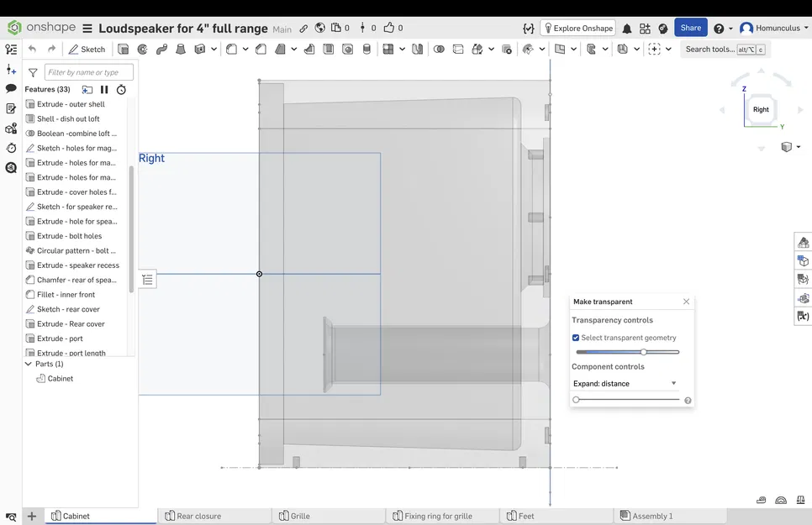Uncheck Select transparent geometry checkbox

click(576, 338)
